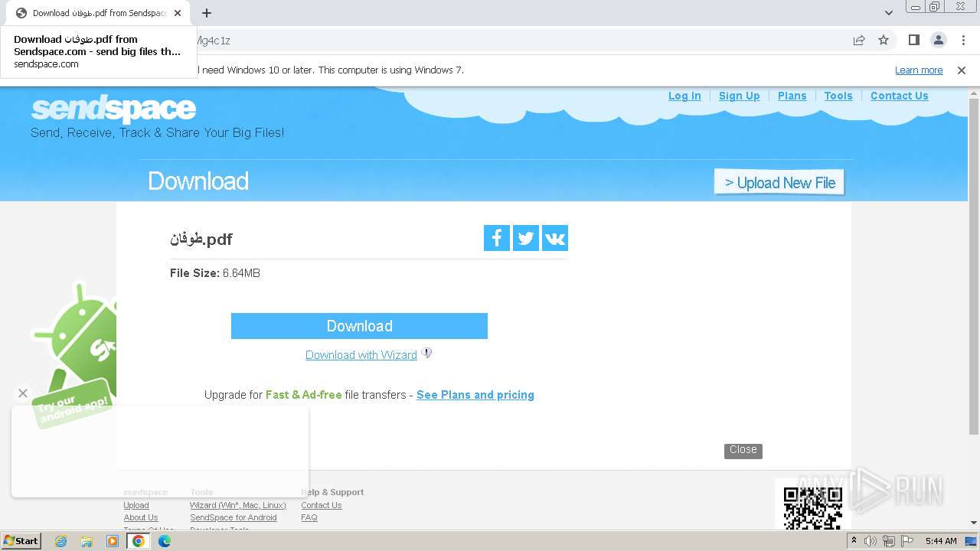980x551 pixels.
Task: Click the Download with Wizard info icon
Action: [427, 353]
